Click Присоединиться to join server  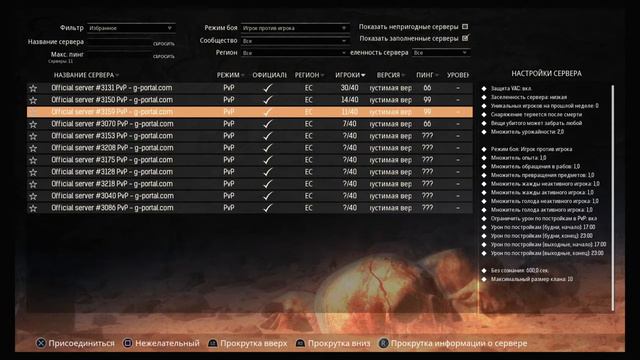[x=81, y=343]
